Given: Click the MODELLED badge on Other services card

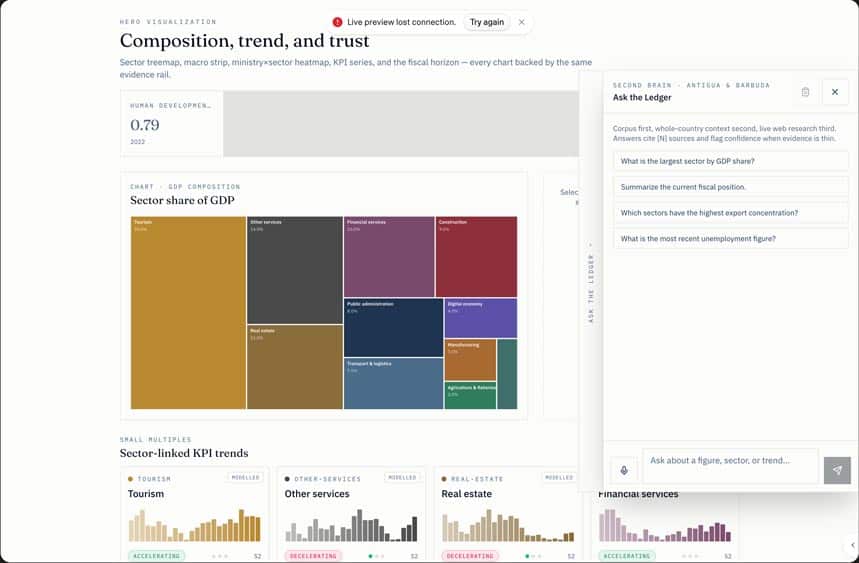Looking at the screenshot, I should point(402,478).
